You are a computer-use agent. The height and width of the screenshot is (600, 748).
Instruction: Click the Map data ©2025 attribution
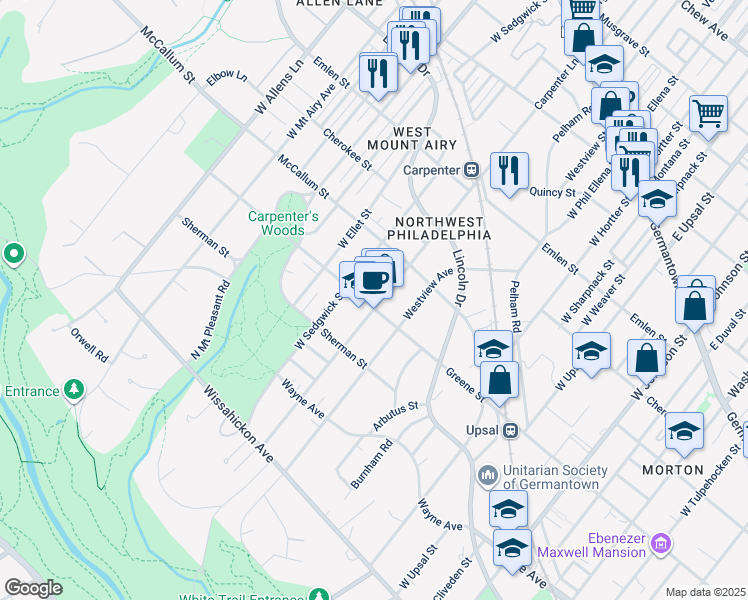(706, 593)
